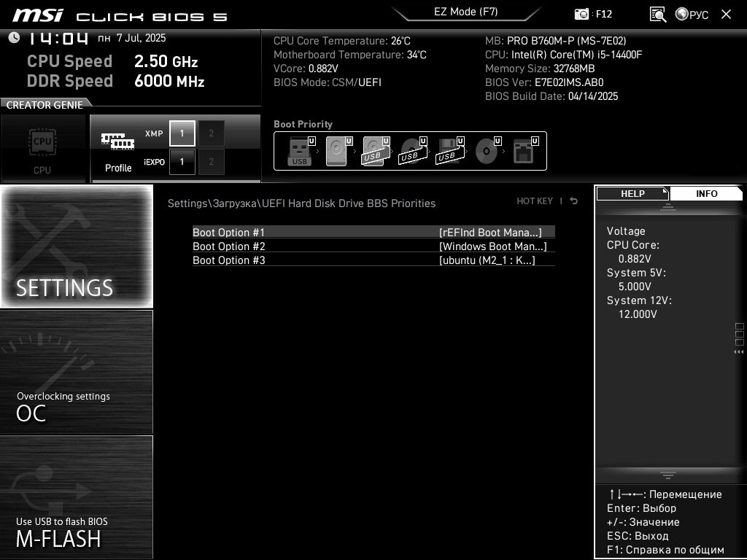Click the CREATOR GENIE label
Image resolution: width=747 pixels, height=560 pixels.
pyautogui.click(x=44, y=105)
